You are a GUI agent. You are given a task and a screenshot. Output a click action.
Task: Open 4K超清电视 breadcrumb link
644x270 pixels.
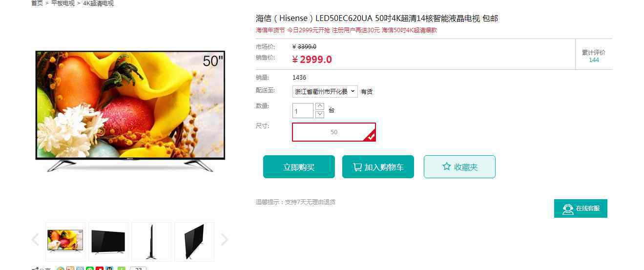[x=98, y=3]
